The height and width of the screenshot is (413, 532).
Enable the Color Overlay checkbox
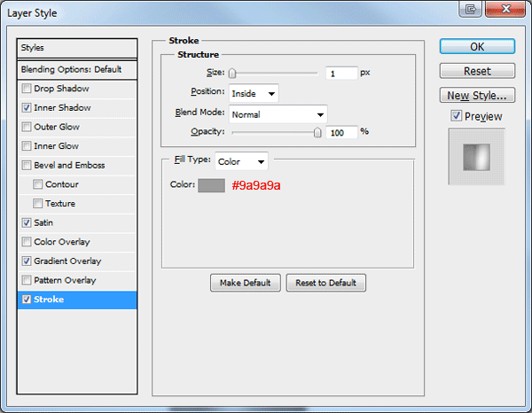pos(26,242)
